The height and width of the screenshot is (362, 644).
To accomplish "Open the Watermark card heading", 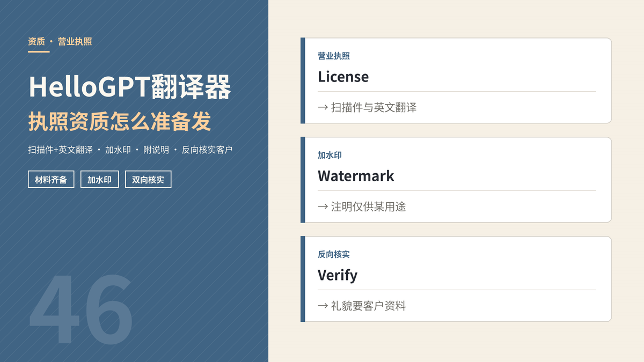I will [356, 176].
